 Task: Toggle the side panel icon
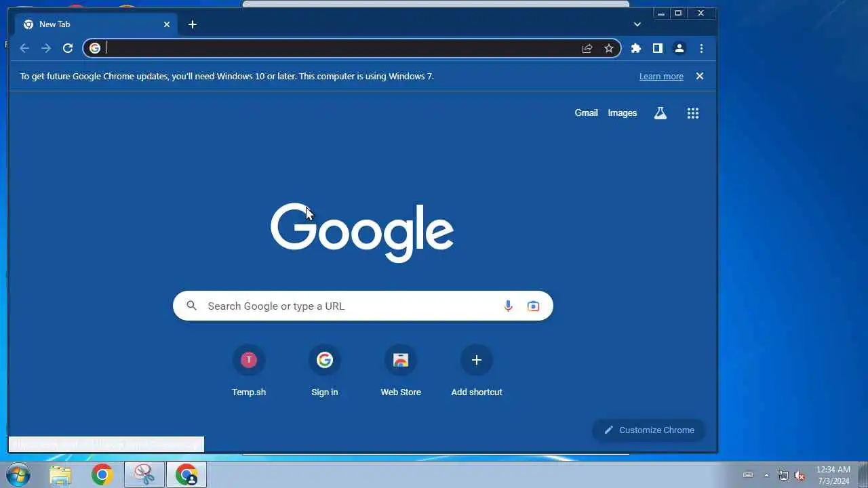(x=657, y=48)
